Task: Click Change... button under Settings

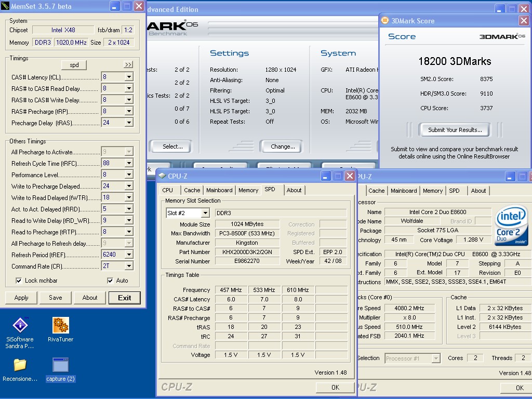Action: pyautogui.click(x=282, y=147)
